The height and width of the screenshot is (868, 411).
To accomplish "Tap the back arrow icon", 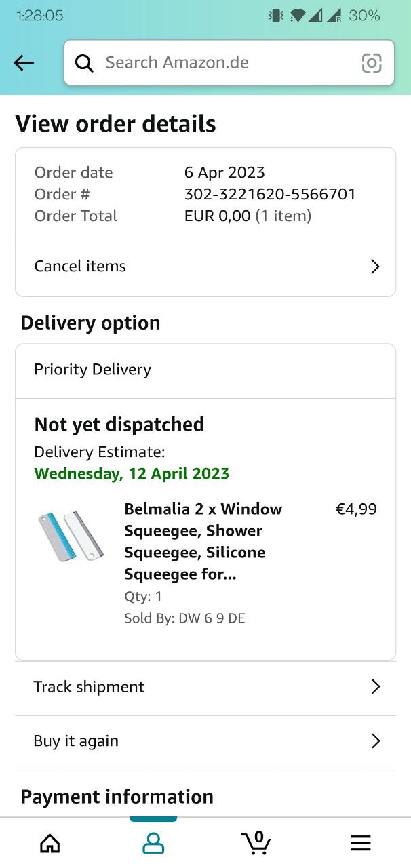I will 24,63.
